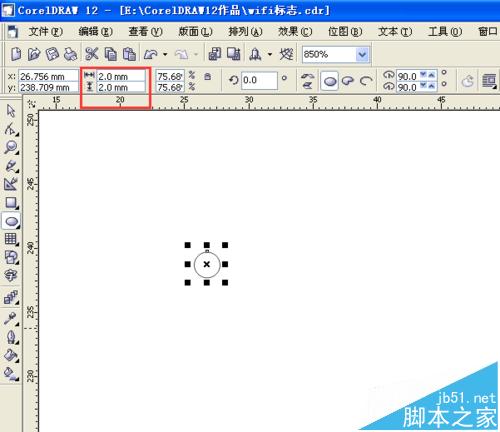Select the Interactive Fill tool

[x=11, y=374]
